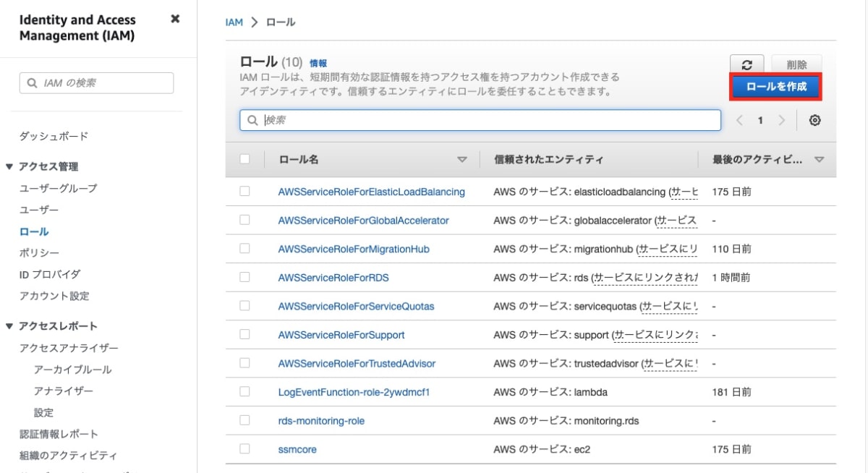868x473 pixels.
Task: Click the 情報 link next to ロール
Action: coord(318,63)
